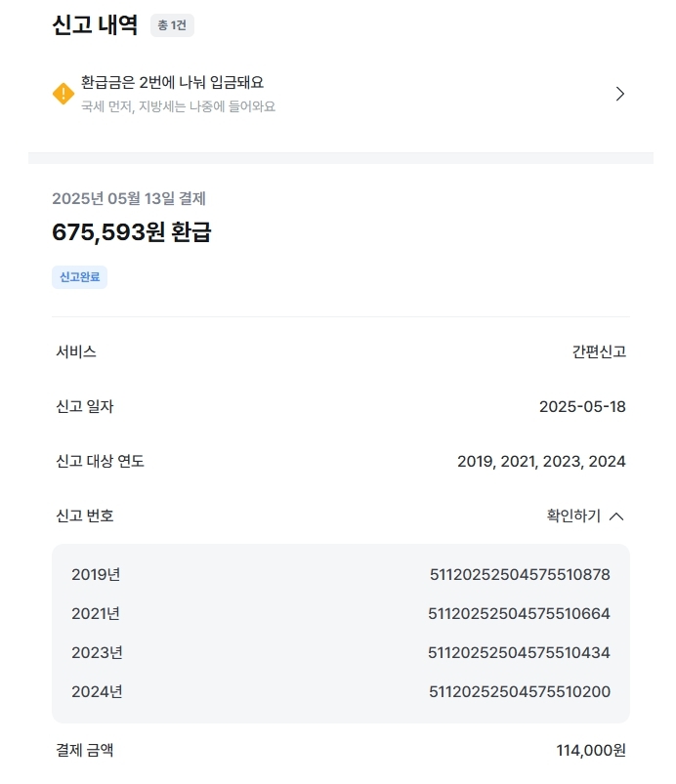Click the 신고 내역 page title
Image resolution: width=676 pixels, height=784 pixels.
click(95, 25)
